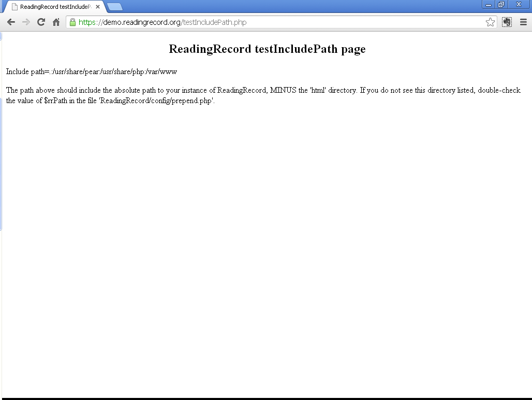Bookmark this page with the star icon
Viewport: 532px width, 400px height.
point(490,22)
